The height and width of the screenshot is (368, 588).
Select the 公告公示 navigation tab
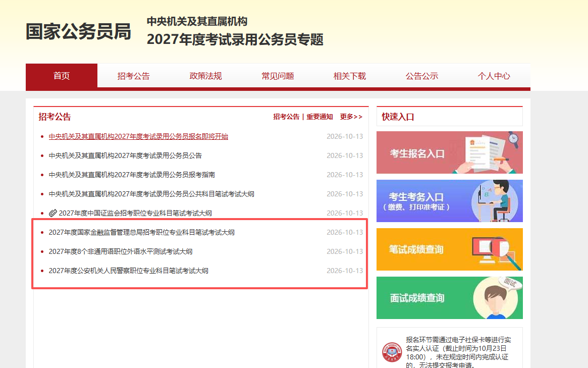[x=422, y=76]
